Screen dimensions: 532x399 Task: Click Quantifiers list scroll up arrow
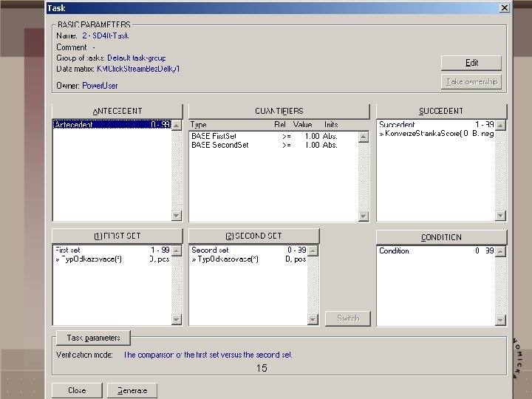(x=364, y=137)
